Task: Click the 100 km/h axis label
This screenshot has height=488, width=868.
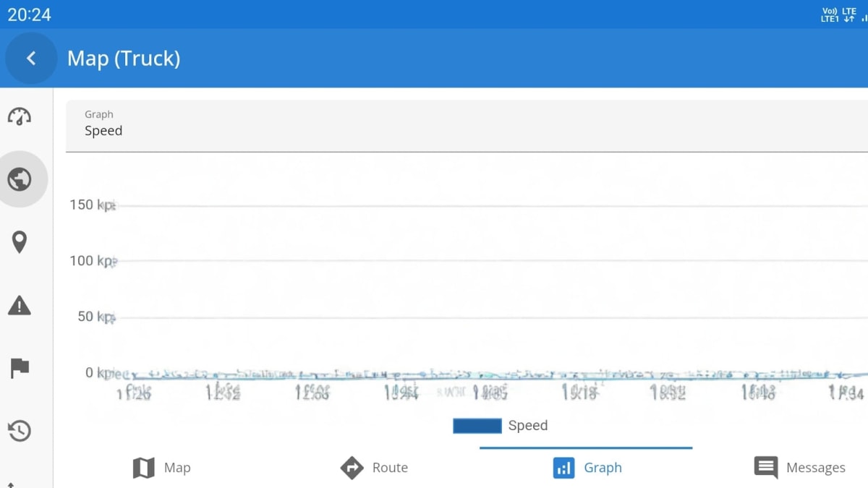Action: [x=93, y=260]
